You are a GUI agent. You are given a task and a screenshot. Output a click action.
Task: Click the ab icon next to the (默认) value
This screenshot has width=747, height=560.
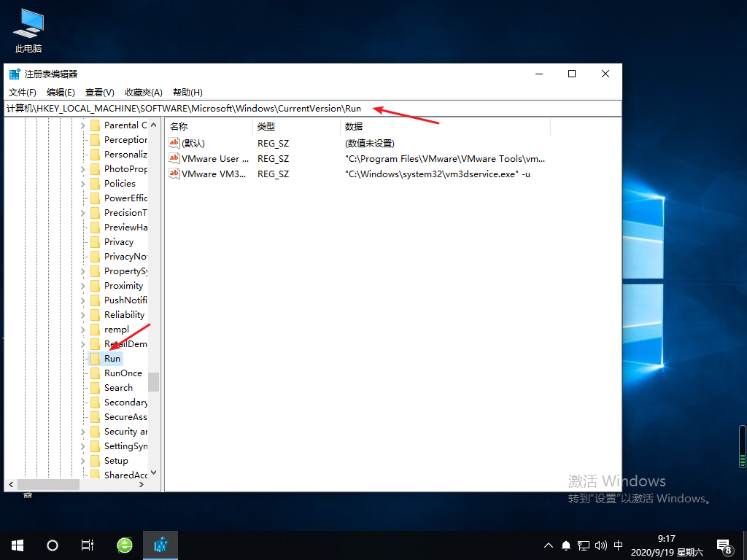tap(174, 143)
